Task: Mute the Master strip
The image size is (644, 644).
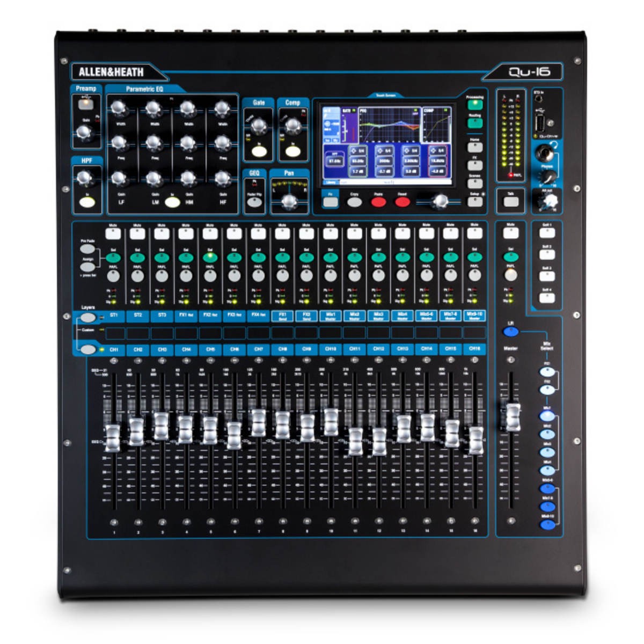Action: click(x=511, y=232)
